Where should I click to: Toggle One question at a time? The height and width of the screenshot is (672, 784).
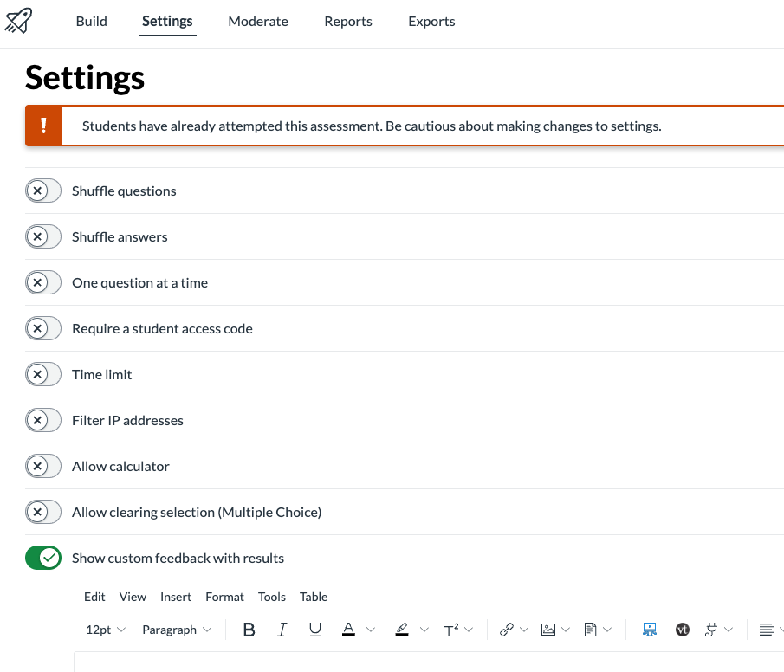pos(43,282)
